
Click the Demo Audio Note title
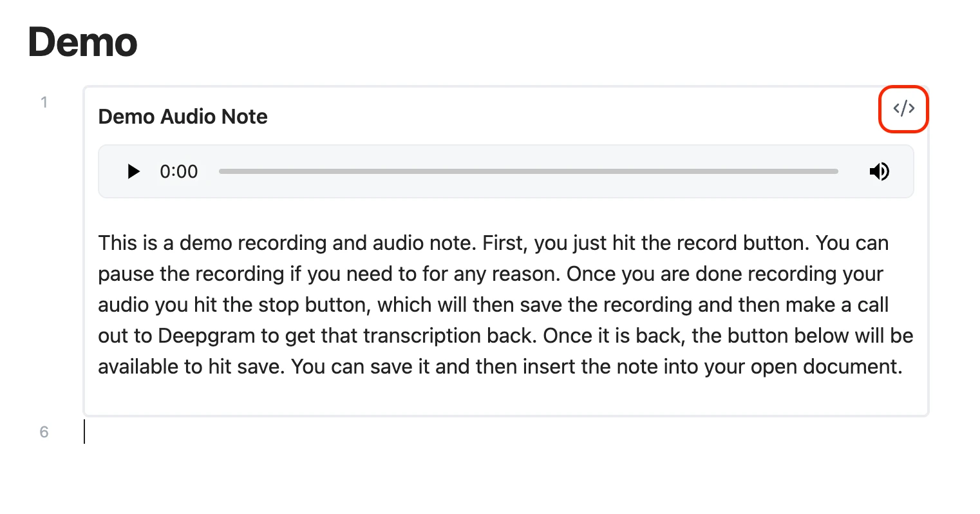click(182, 117)
